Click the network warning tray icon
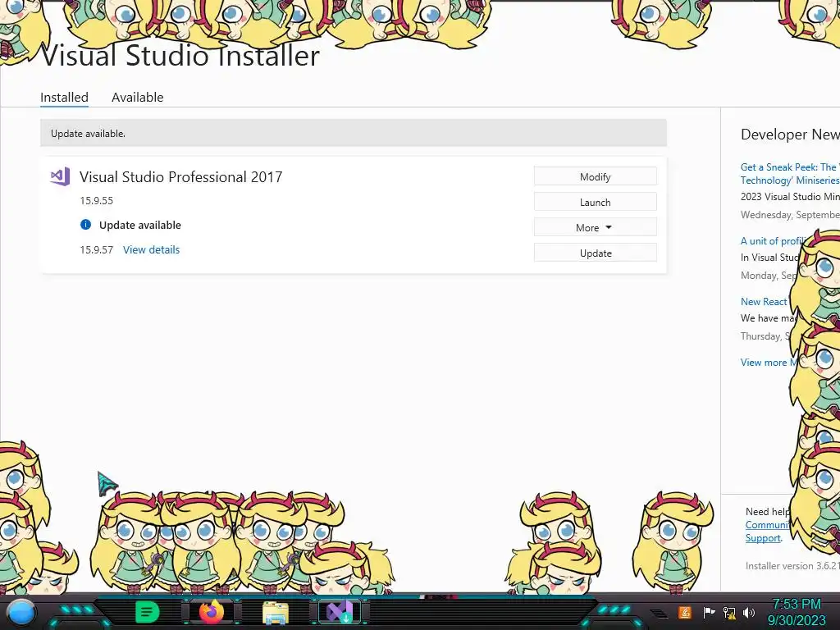The image size is (840, 630). pyautogui.click(x=729, y=612)
